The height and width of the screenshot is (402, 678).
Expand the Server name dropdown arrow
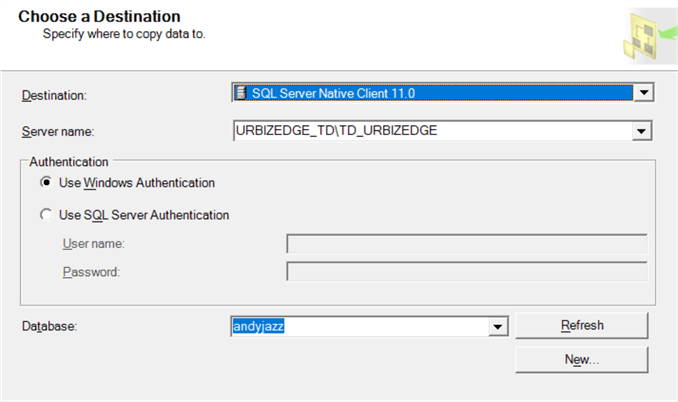[641, 131]
